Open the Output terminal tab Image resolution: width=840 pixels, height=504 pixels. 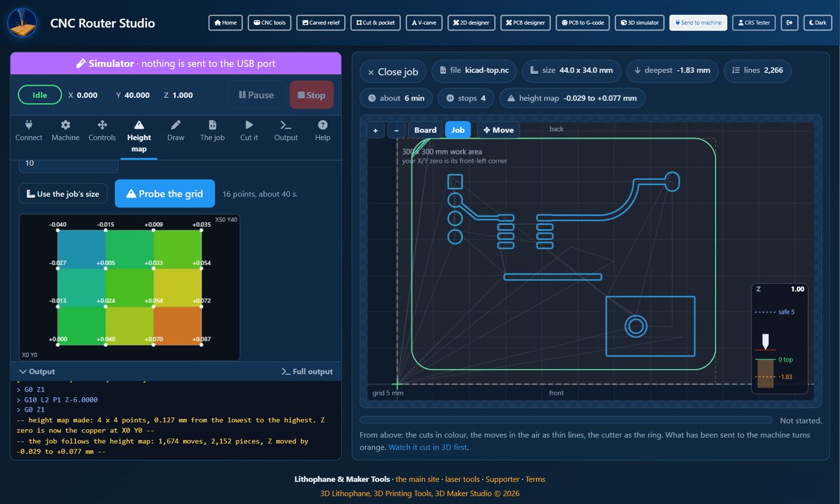click(286, 130)
